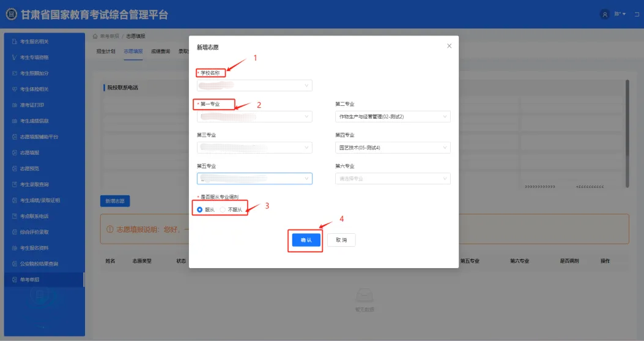
Task: Switch to the 成绩查询 tab
Action: click(x=160, y=51)
